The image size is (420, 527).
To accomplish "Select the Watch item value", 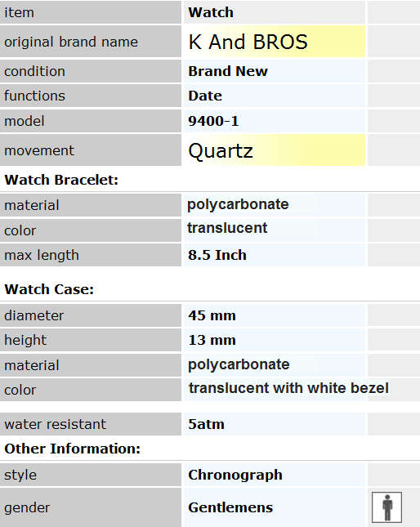I will [x=211, y=13].
